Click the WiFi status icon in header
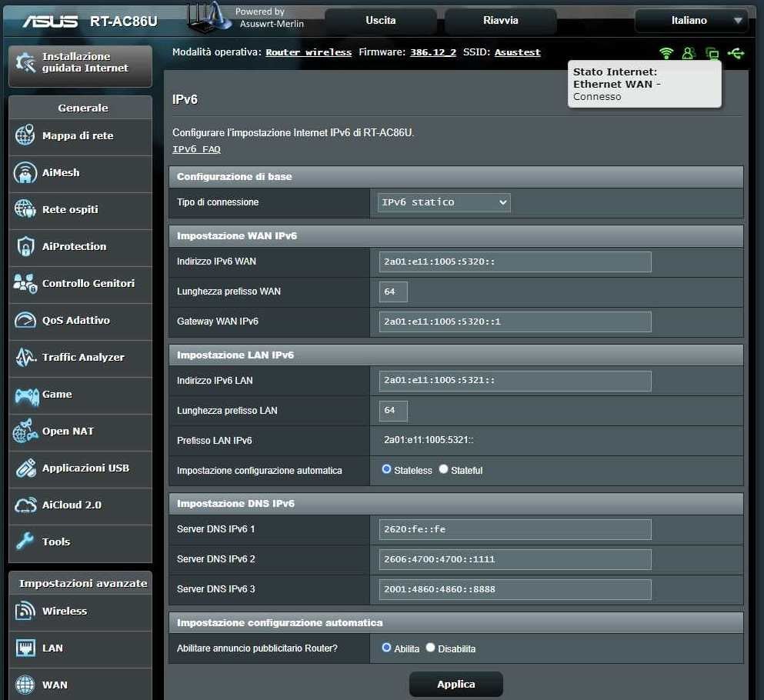The height and width of the screenshot is (700, 764). tap(666, 53)
